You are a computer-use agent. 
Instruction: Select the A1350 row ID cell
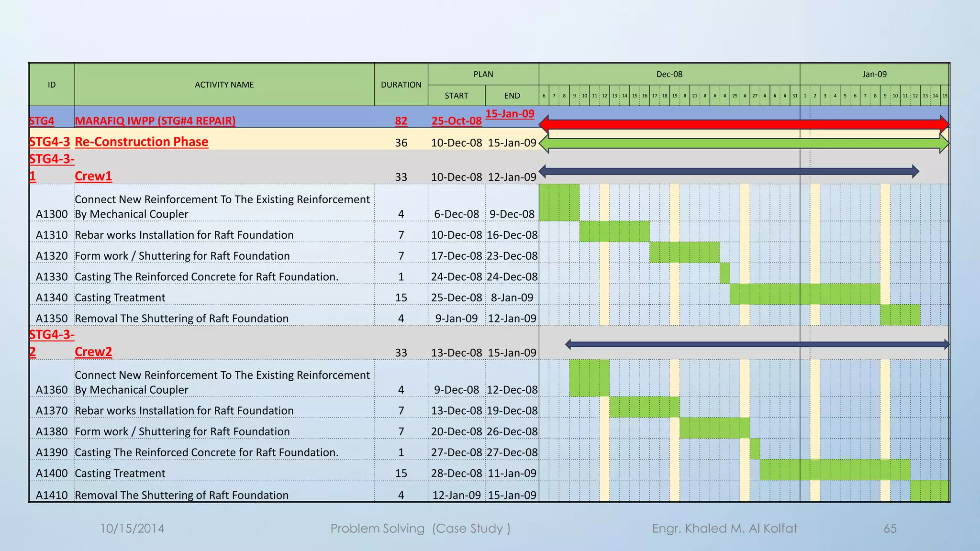[x=52, y=319]
